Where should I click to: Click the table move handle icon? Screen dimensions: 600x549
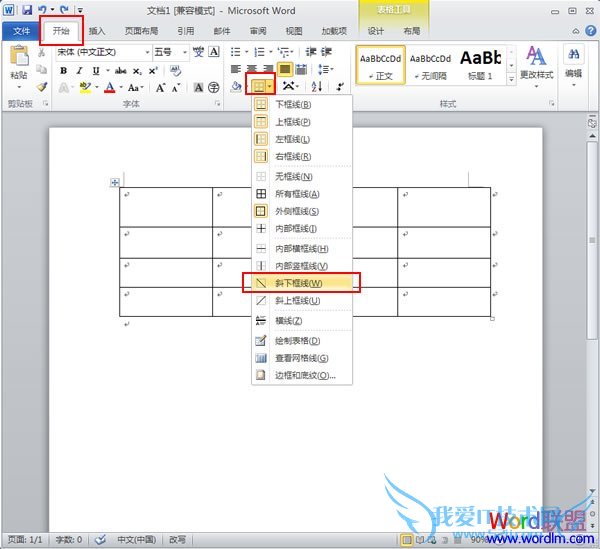114,182
